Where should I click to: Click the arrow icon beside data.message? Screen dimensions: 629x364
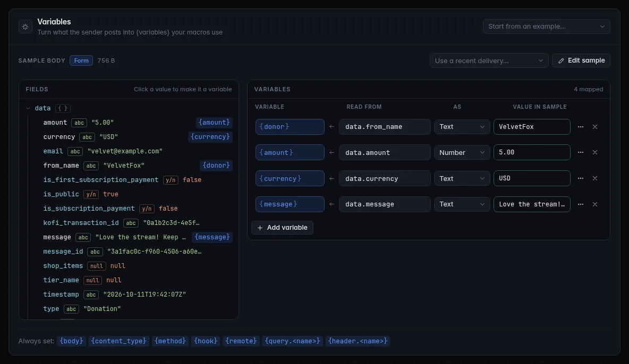(331, 204)
